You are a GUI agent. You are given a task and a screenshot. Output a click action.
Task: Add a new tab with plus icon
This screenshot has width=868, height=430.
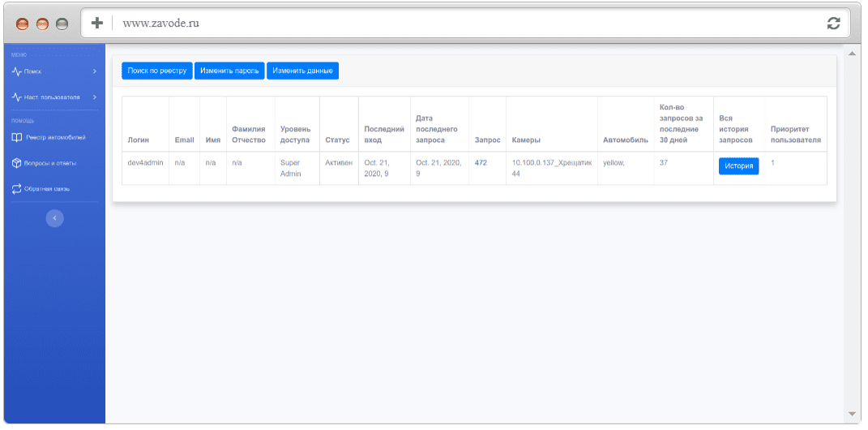(97, 24)
